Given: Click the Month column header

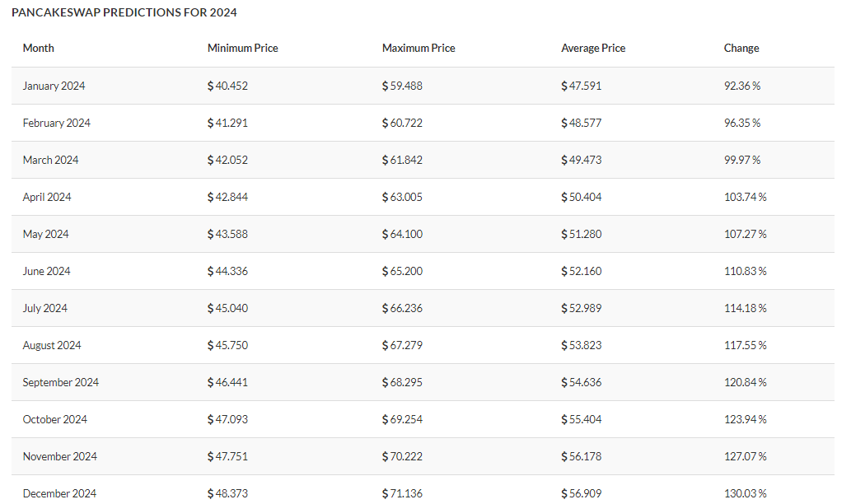Looking at the screenshot, I should click(39, 49).
